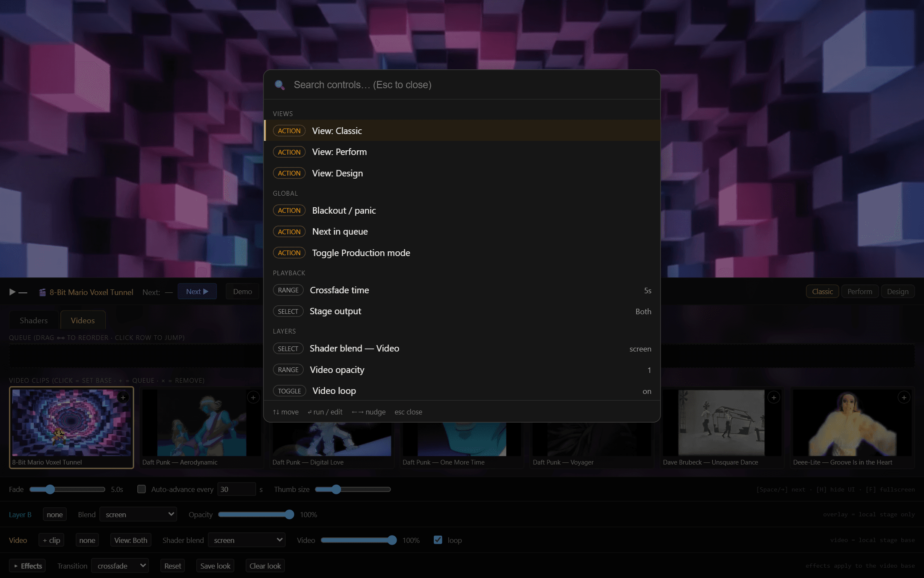Click the Reset button

(173, 566)
